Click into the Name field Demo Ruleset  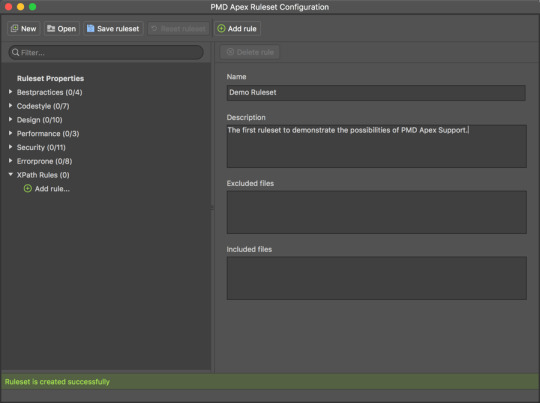click(376, 93)
